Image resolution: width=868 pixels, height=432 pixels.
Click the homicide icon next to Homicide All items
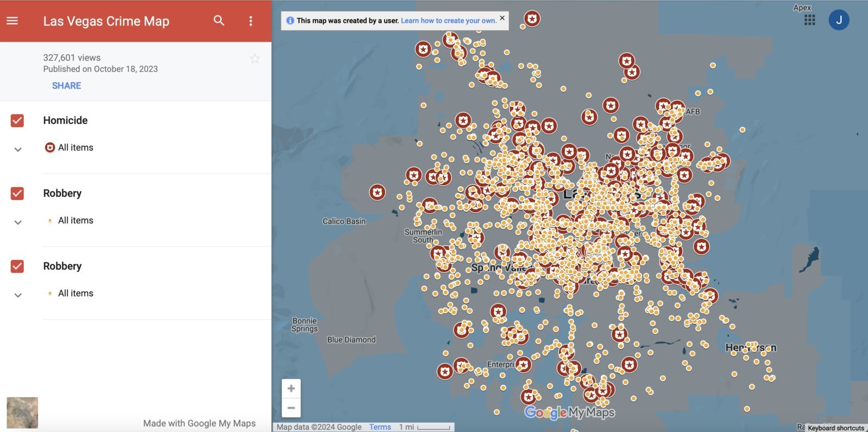[50, 147]
